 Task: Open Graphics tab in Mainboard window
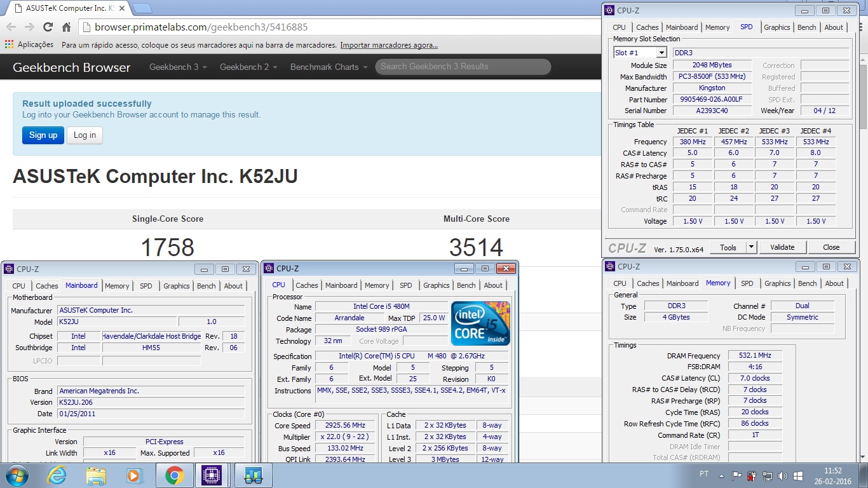tap(176, 286)
